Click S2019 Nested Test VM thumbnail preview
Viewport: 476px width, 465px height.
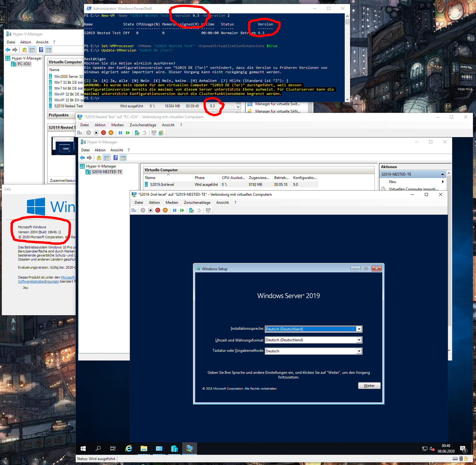[x=64, y=146]
